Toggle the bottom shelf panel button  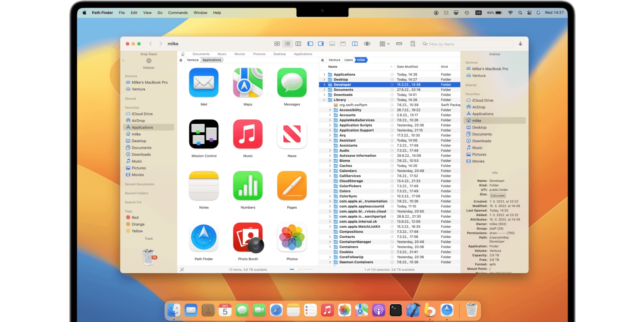[332, 44]
